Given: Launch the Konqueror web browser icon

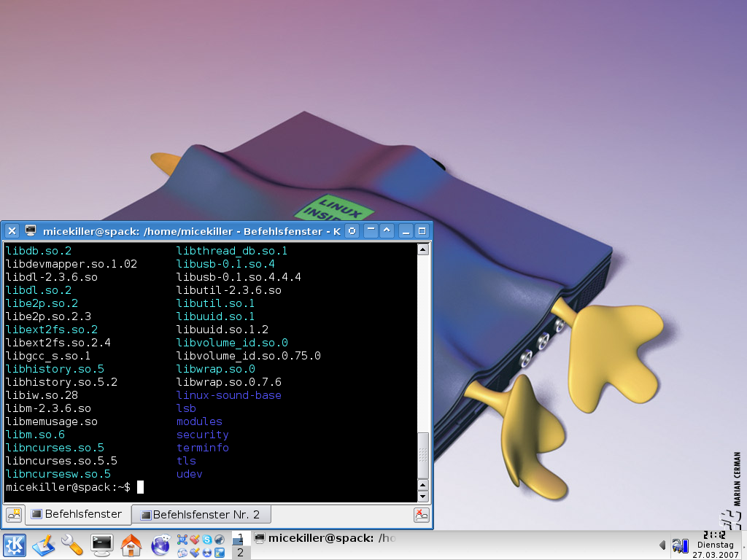Looking at the screenshot, I should (160, 544).
